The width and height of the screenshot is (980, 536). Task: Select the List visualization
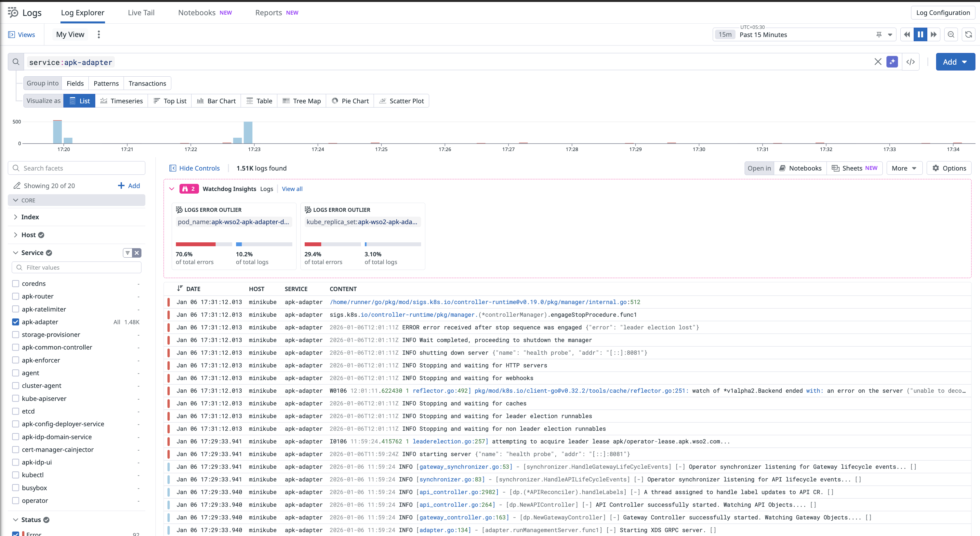80,101
